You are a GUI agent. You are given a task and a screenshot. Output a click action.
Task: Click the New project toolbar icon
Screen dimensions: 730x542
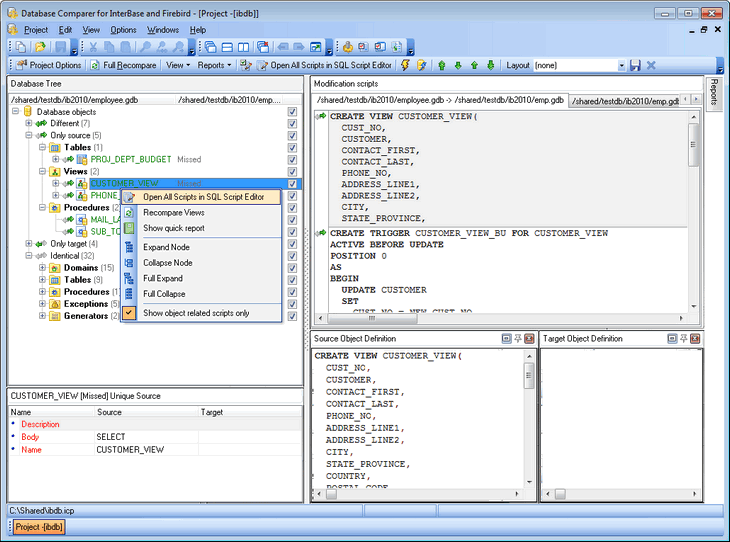point(21,47)
